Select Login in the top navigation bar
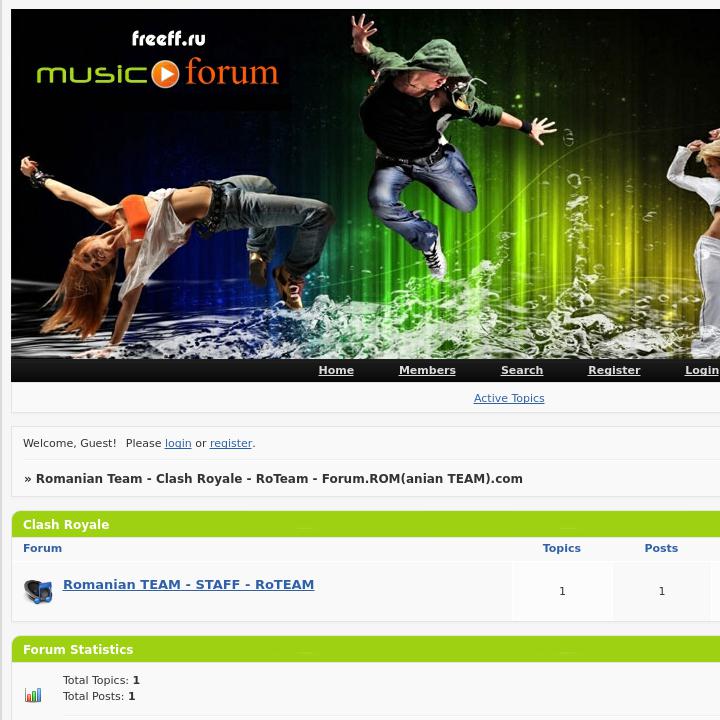720x720 pixels. tap(702, 370)
